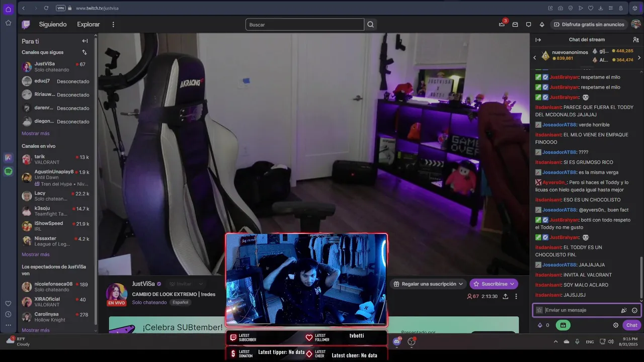
Task: Open the Twitch inbox notifications icon
Action: click(515, 24)
